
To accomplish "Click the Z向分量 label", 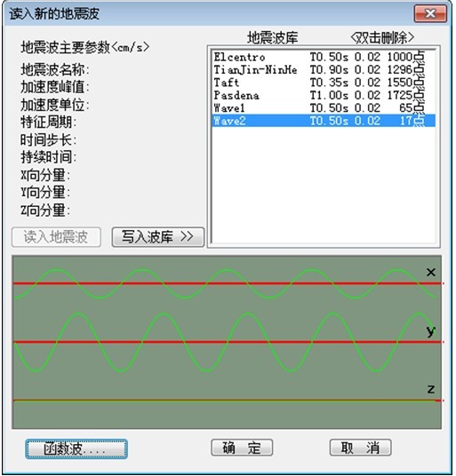I will pos(45,210).
